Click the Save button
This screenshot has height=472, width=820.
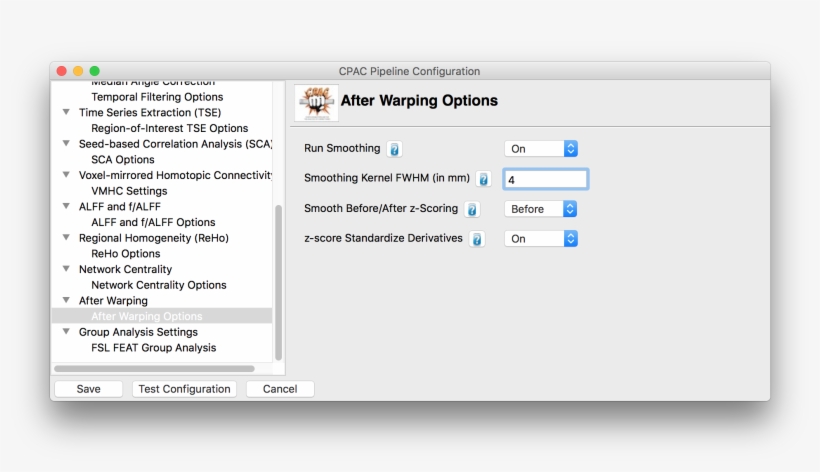coord(88,389)
